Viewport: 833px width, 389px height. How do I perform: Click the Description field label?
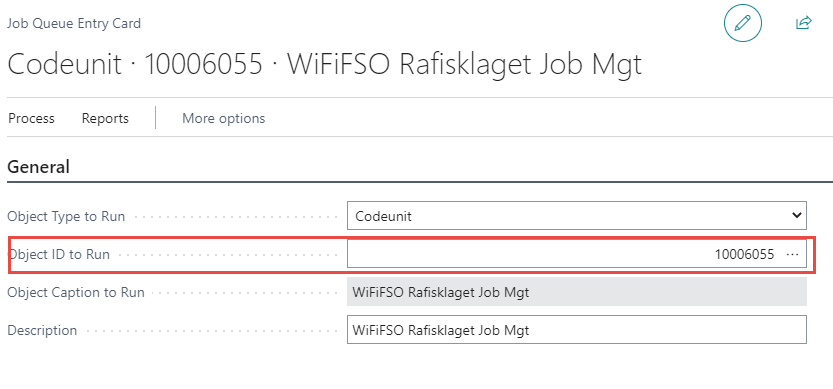tap(42, 331)
